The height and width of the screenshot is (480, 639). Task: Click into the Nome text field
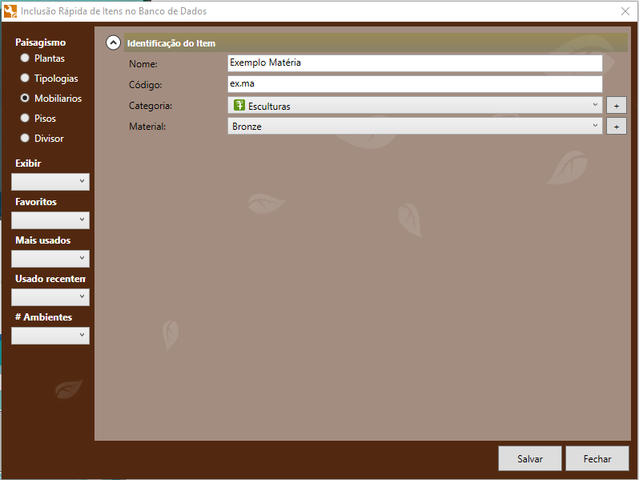pyautogui.click(x=414, y=62)
